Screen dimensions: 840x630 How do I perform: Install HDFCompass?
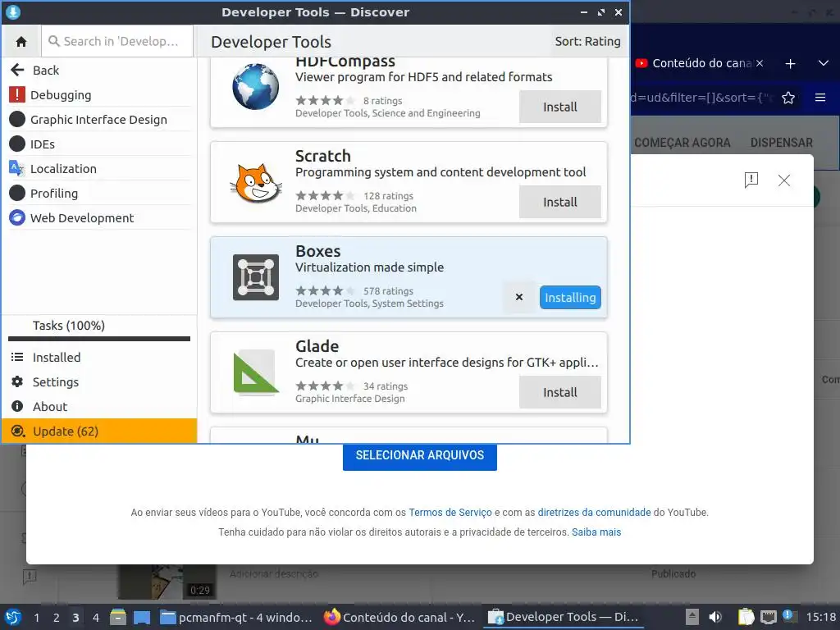559,107
